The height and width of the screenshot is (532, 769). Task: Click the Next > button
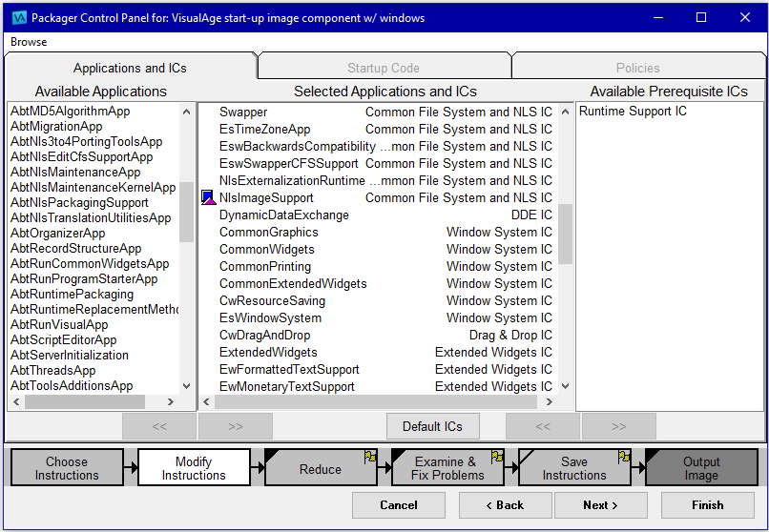click(600, 505)
